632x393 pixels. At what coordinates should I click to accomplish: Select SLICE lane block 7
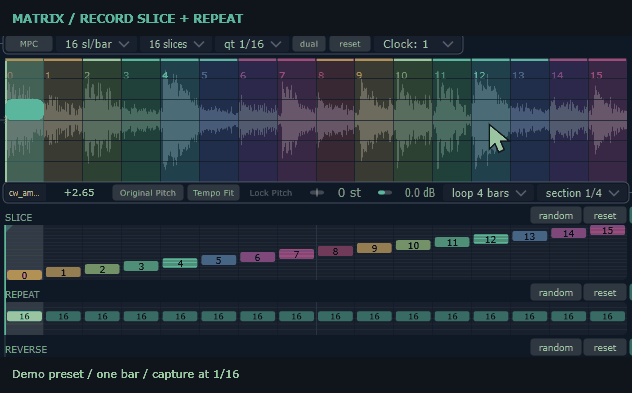click(x=296, y=254)
